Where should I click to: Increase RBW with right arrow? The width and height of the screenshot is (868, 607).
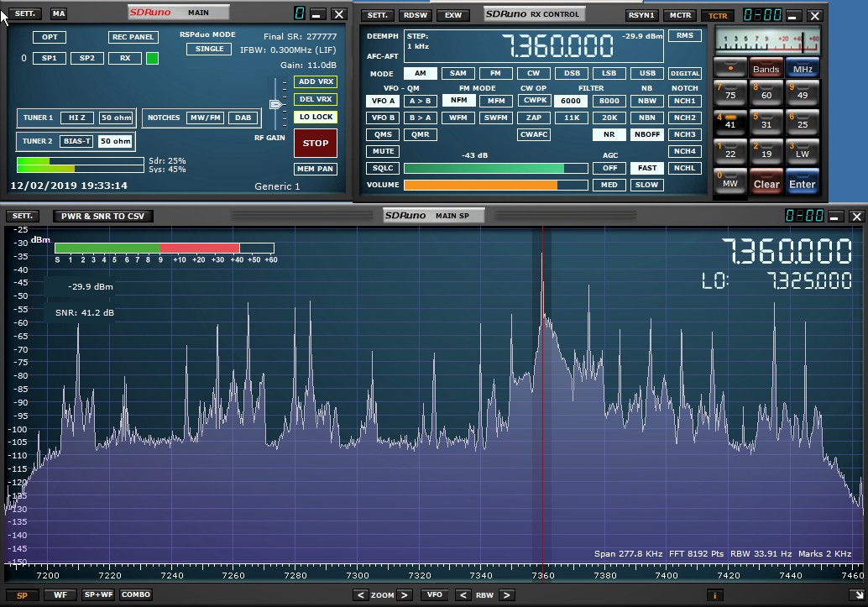(x=506, y=594)
